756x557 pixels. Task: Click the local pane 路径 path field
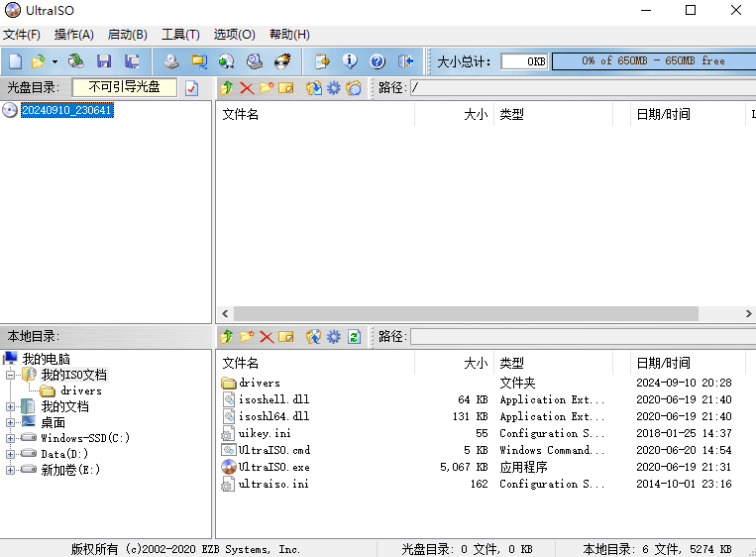pos(584,337)
